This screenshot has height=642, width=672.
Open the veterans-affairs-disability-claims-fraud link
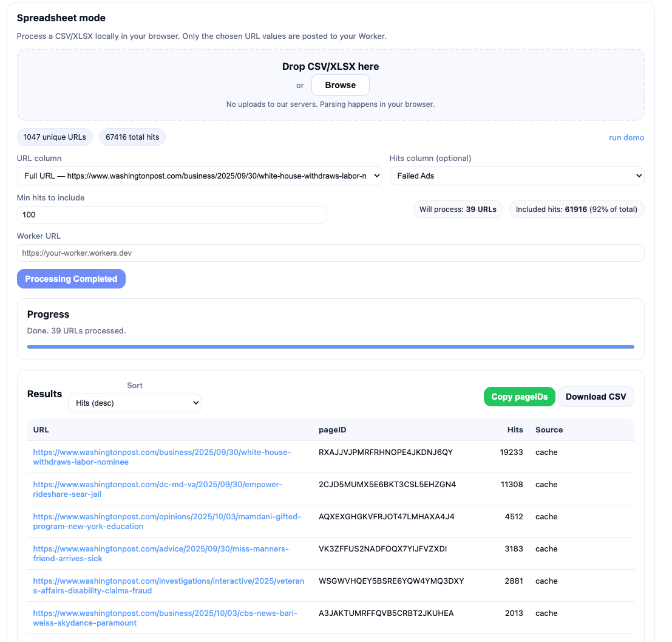click(168, 586)
